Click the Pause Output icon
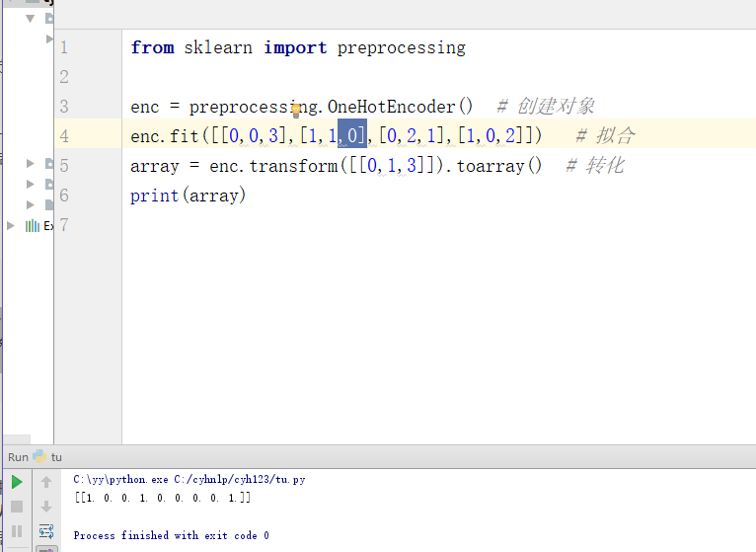 click(17, 531)
